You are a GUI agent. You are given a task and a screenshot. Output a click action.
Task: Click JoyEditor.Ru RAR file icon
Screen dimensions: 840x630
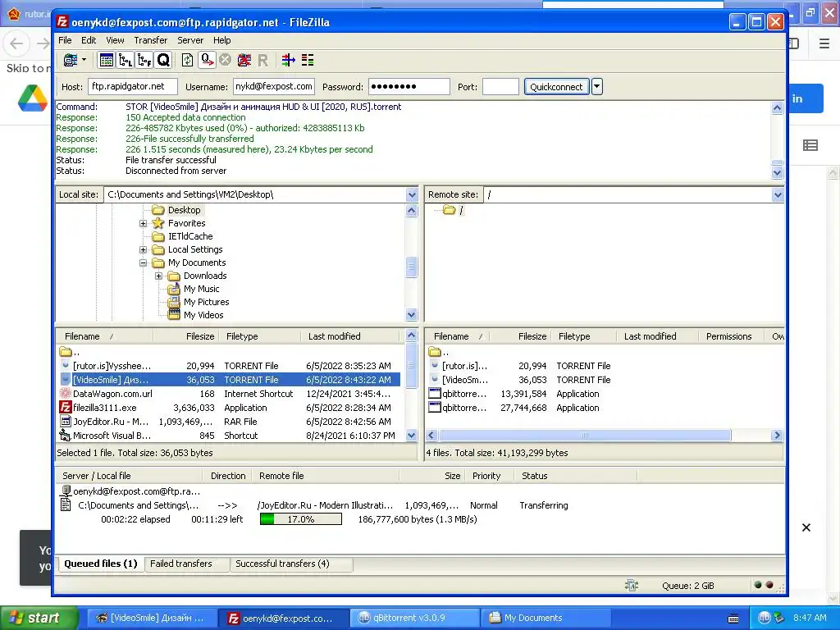66,422
